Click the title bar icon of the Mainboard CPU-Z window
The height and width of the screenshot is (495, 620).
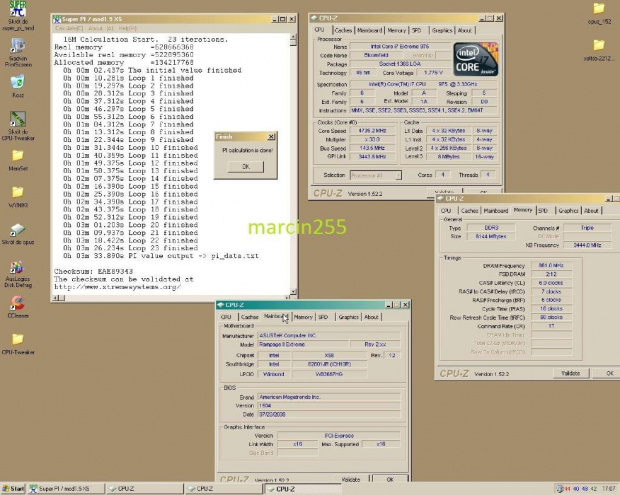click(221, 305)
